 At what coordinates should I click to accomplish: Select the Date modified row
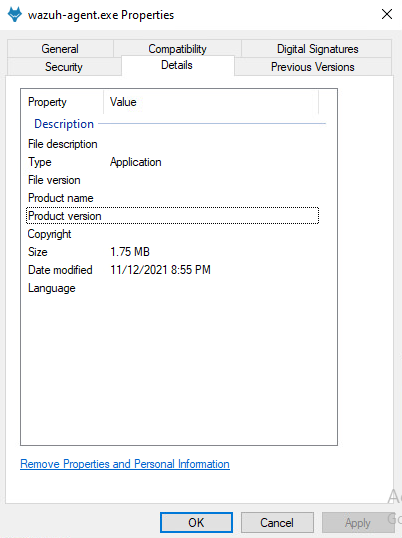point(173,270)
